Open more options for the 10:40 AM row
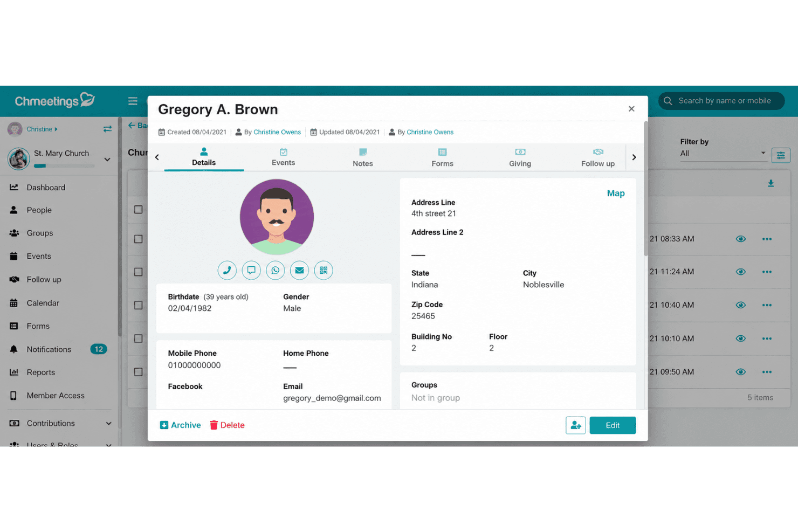The image size is (798, 532). pyautogui.click(x=767, y=305)
